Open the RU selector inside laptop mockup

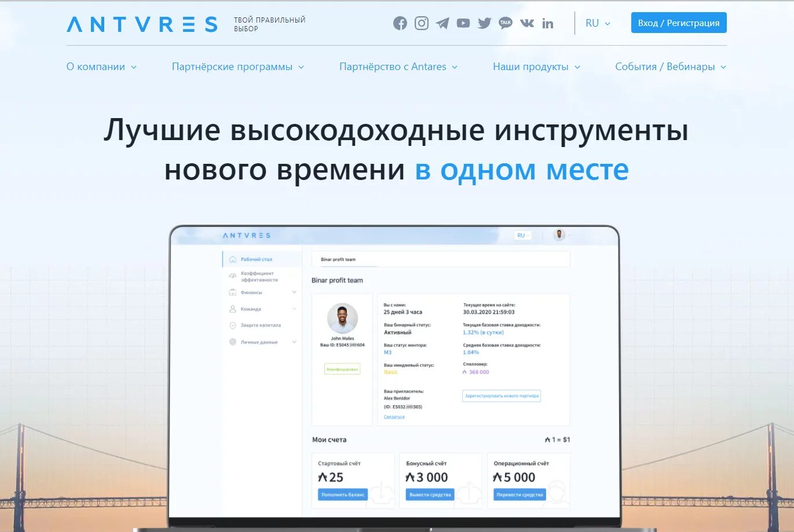pyautogui.click(x=523, y=236)
